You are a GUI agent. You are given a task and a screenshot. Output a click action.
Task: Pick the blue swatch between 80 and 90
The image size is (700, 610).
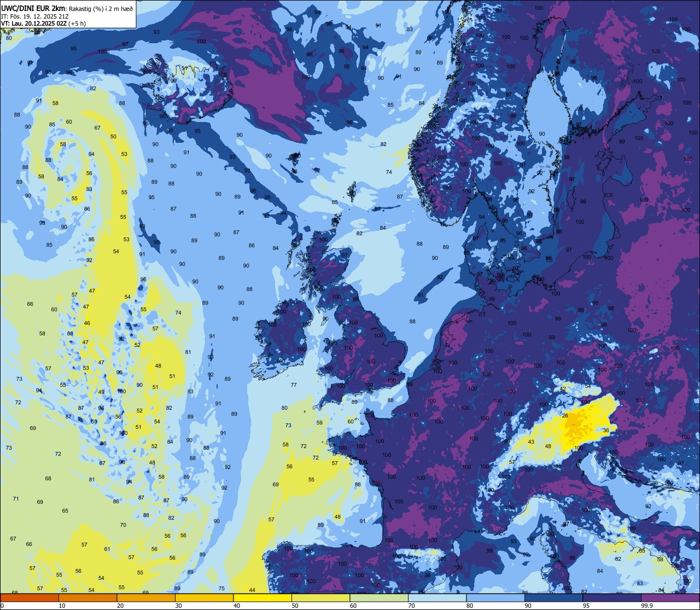point(495,597)
